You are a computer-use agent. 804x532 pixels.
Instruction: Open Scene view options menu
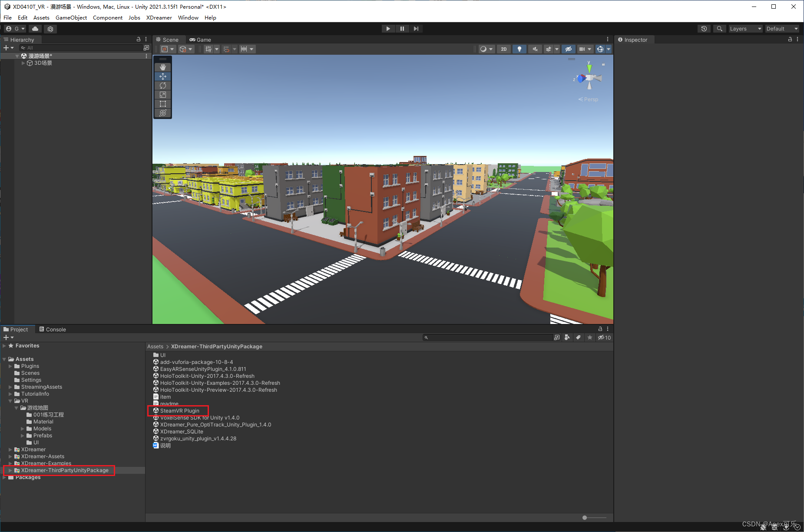[608, 39]
